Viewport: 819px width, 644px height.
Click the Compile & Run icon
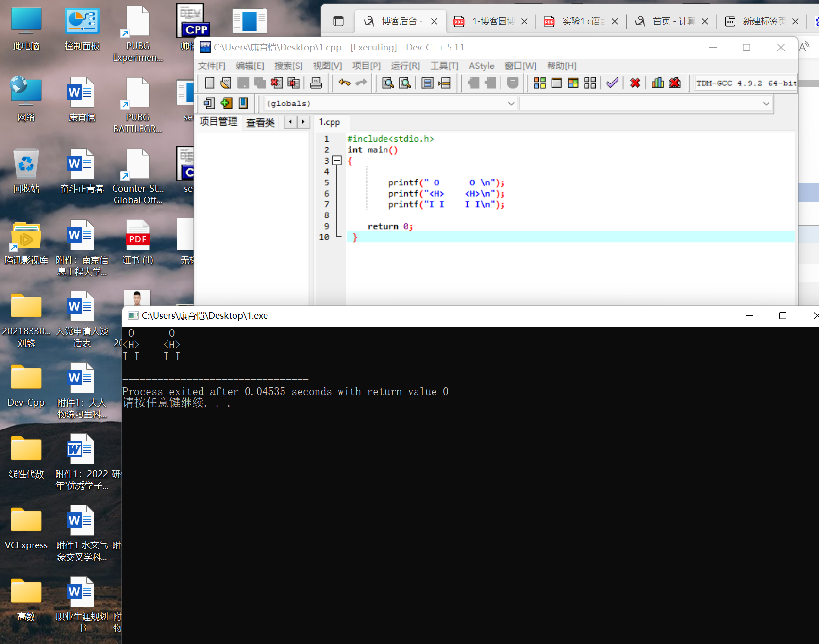point(573,83)
